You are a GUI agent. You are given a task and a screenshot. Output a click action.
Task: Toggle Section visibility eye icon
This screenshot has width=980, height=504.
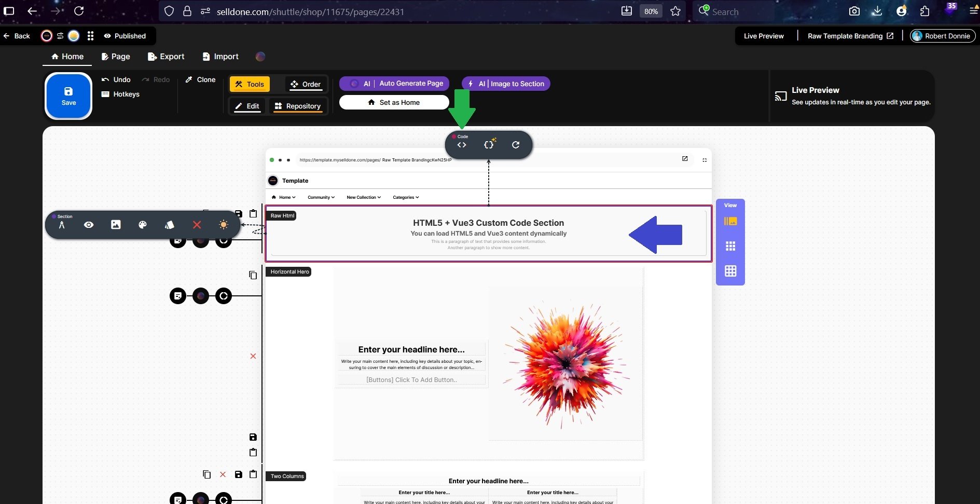(x=89, y=225)
